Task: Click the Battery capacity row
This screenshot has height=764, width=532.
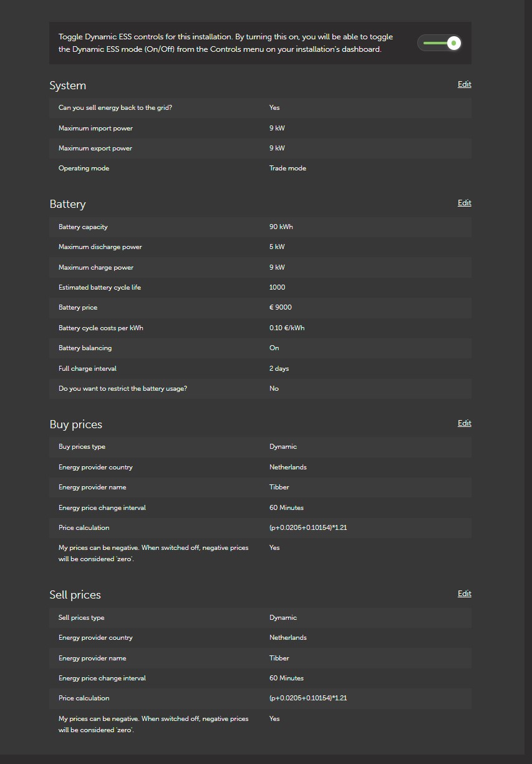Action: tap(260, 227)
